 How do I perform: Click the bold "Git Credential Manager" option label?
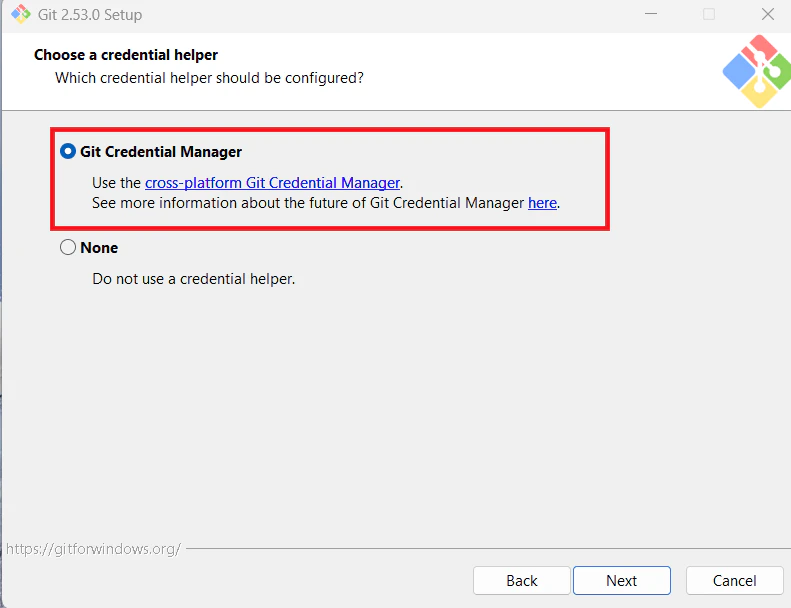click(161, 152)
